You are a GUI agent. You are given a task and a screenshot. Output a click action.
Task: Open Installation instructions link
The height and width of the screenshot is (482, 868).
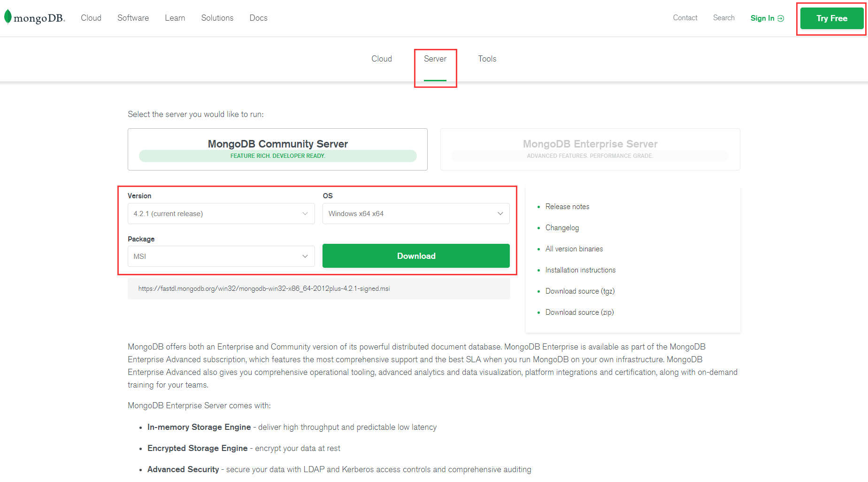[580, 270]
